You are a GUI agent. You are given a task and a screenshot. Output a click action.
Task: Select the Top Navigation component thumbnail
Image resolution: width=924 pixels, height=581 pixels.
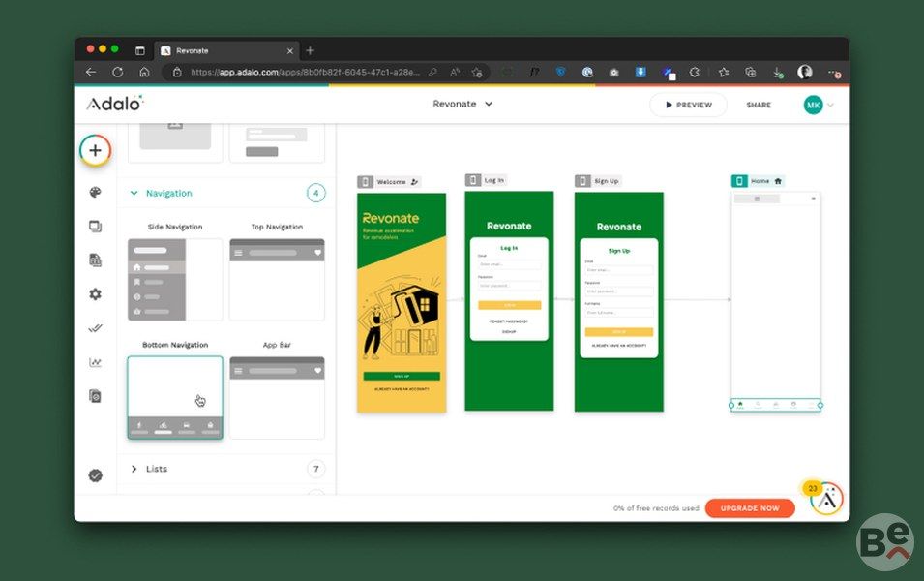277,280
